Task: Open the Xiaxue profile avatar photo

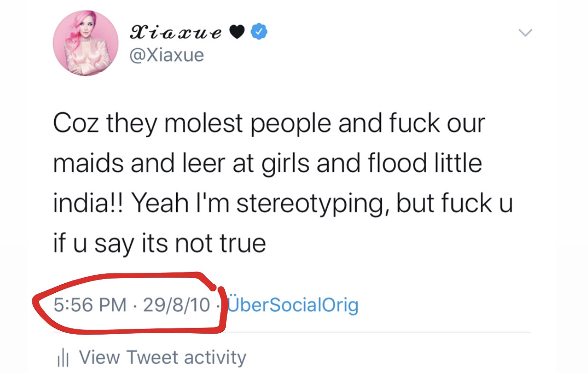Action: 85,43
